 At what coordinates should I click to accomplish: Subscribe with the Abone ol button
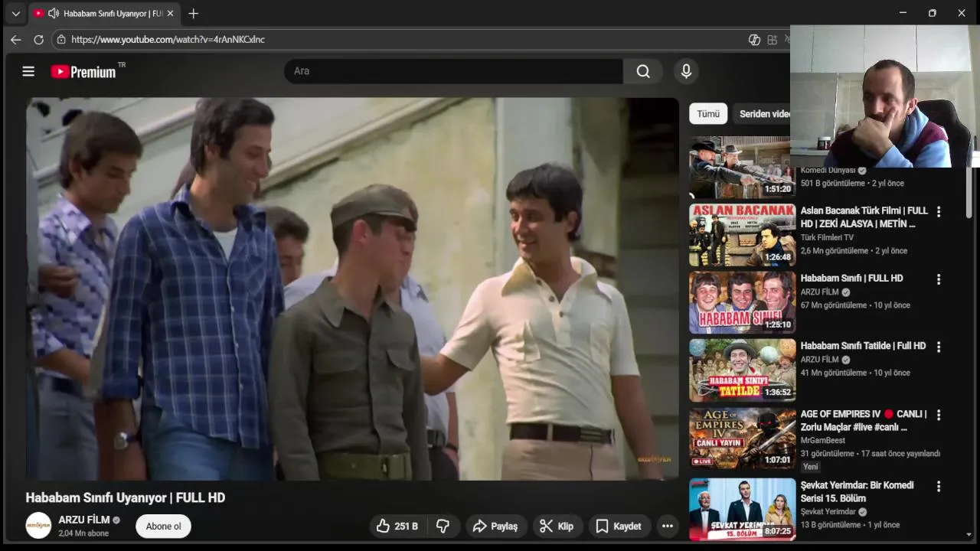click(163, 527)
